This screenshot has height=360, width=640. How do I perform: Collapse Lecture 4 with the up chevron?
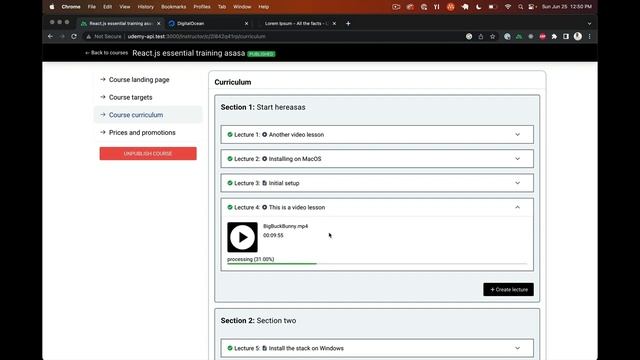[x=517, y=207]
